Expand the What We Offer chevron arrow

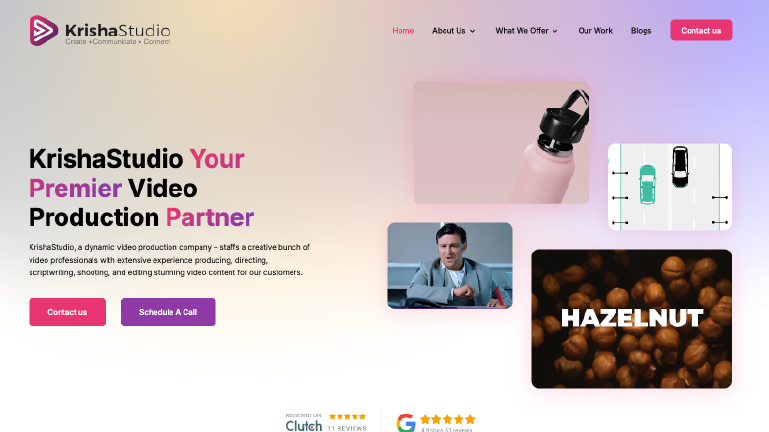click(555, 31)
